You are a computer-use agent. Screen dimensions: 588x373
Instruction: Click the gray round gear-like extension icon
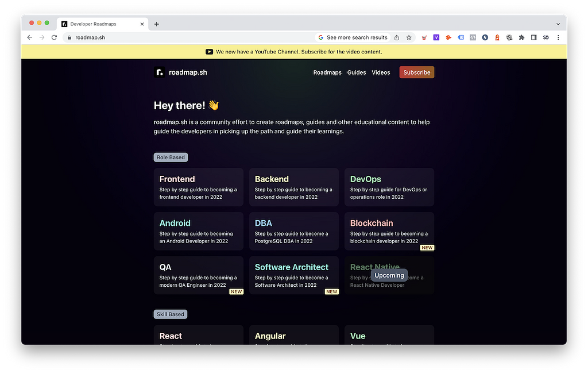point(509,37)
